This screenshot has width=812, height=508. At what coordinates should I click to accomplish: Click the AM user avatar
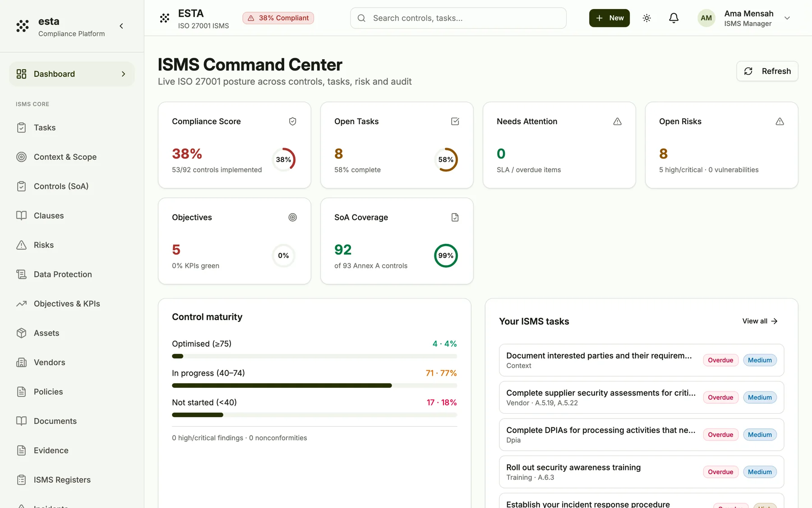point(706,18)
